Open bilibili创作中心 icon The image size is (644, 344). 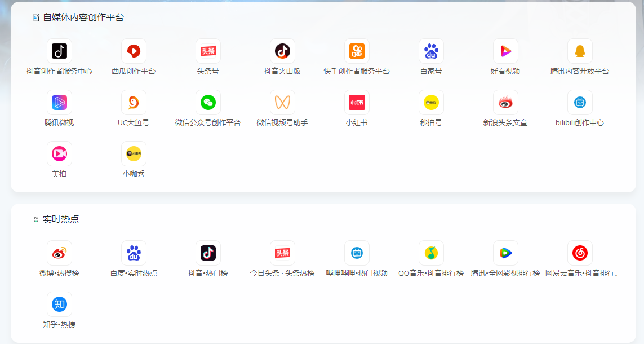coord(580,102)
